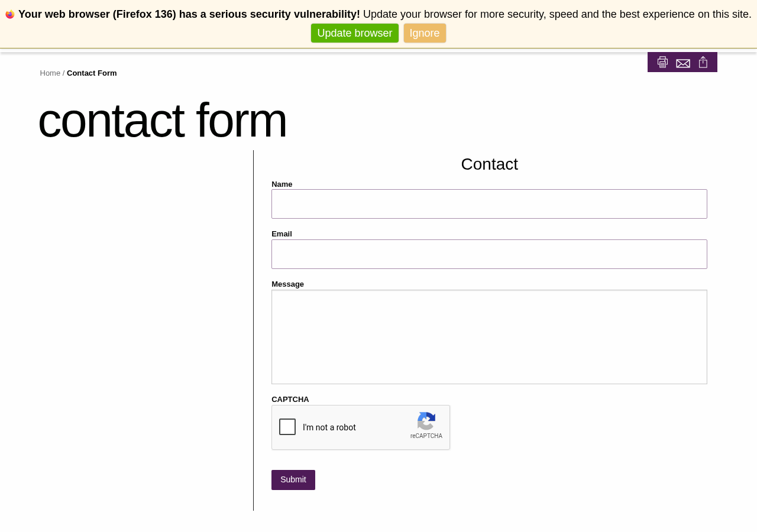Image resolution: width=757 pixels, height=532 pixels.
Task: Focus the Message text area
Action: [489, 336]
